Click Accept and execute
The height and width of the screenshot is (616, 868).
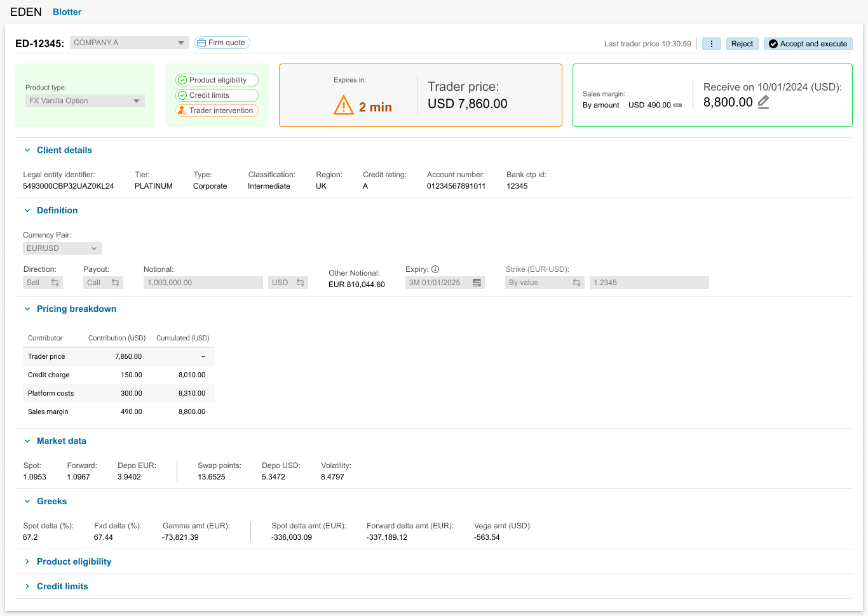[808, 44]
